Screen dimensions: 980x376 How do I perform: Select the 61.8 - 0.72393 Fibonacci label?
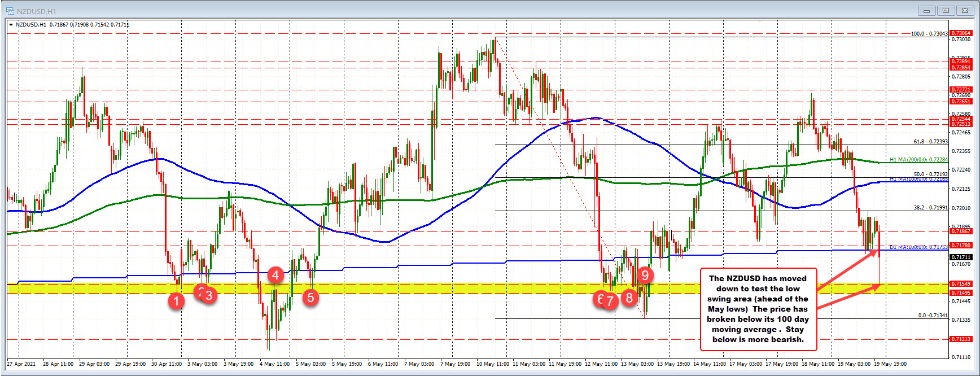coord(930,142)
